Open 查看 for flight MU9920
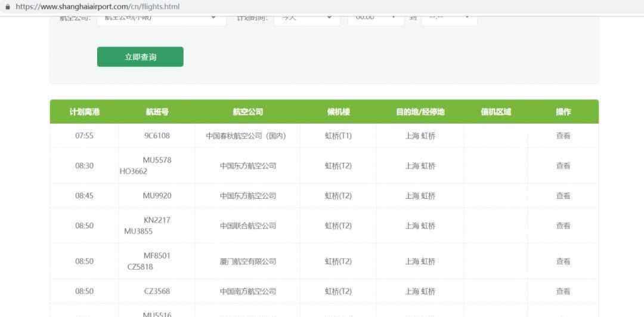Screen dimensions: 644x317 (563, 196)
